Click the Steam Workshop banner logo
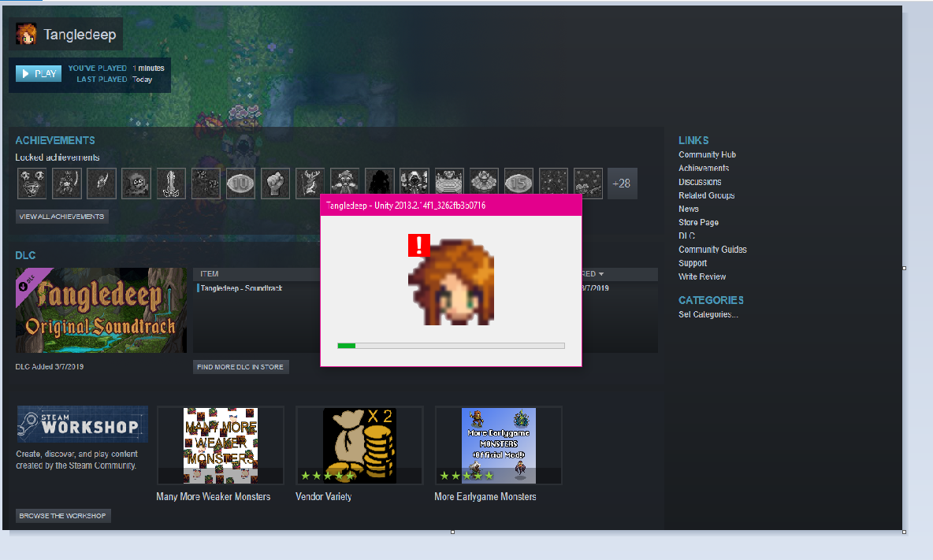 82,424
